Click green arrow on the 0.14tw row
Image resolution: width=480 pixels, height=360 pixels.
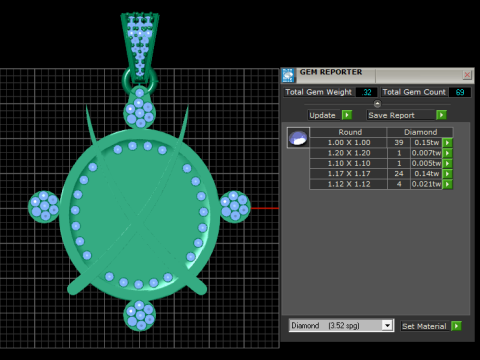click(x=447, y=174)
